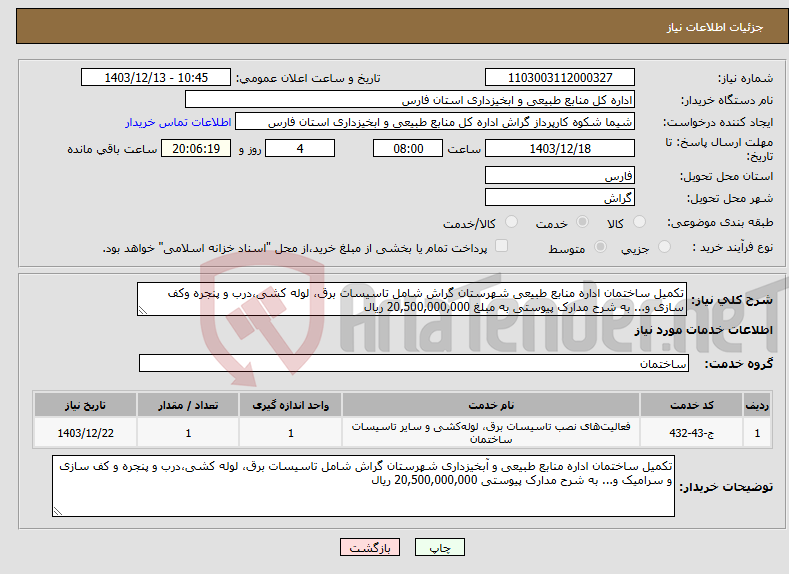This screenshot has height=574, width=789.
Task: Click the شرح کلی نیاز description textarea
Action: pos(412,299)
